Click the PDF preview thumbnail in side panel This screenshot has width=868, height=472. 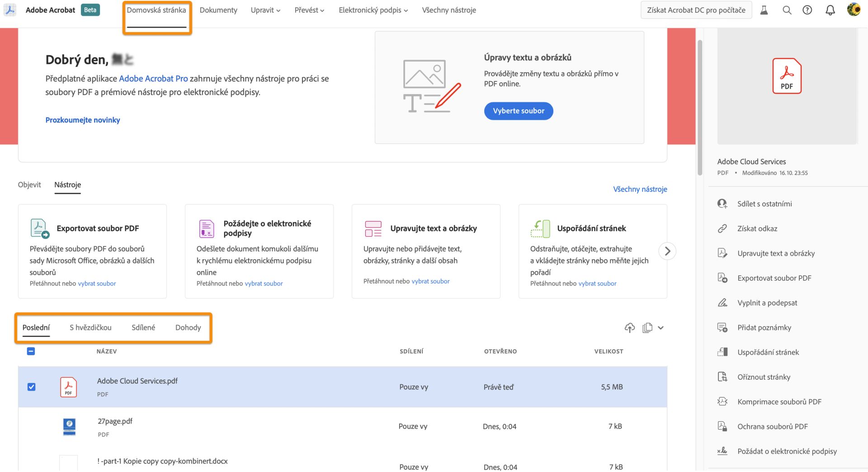tap(787, 86)
